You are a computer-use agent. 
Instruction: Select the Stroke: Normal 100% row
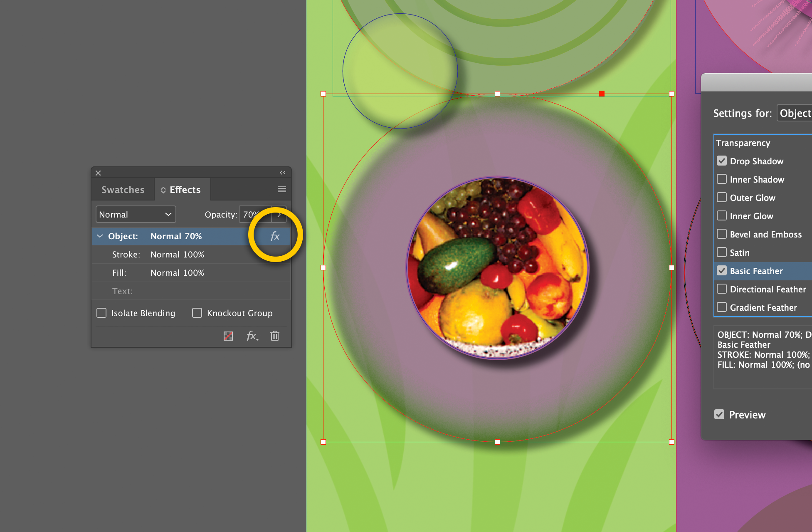pos(191,254)
